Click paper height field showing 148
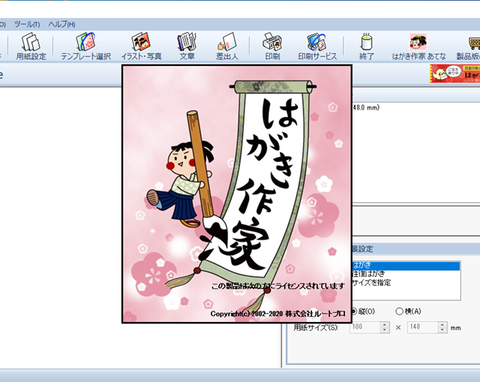Image resolution: width=480 pixels, height=382 pixels. [423, 327]
